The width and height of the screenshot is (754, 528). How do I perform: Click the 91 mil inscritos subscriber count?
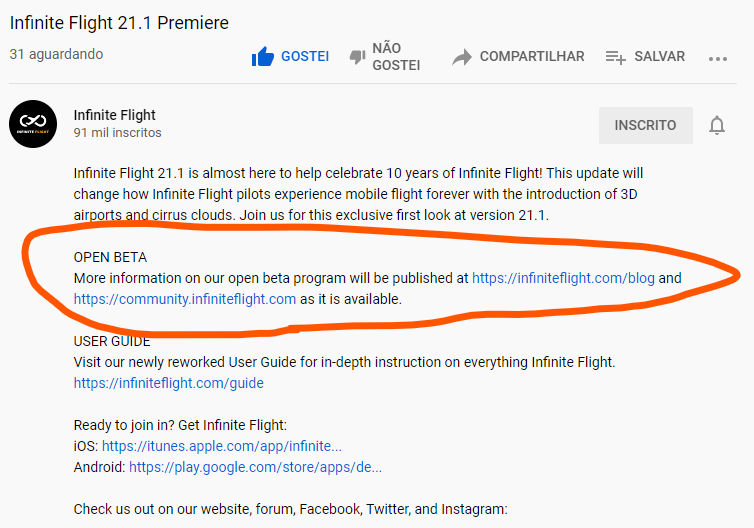tap(117, 133)
